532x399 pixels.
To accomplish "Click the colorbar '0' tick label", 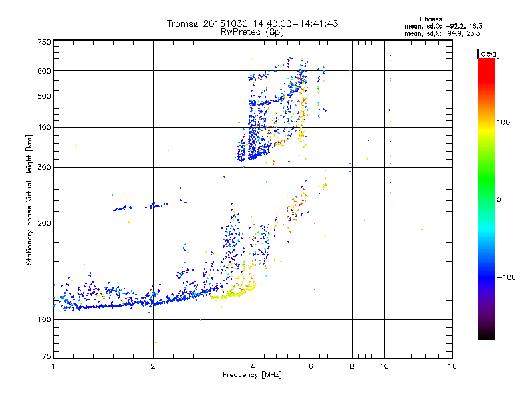I will [x=499, y=200].
